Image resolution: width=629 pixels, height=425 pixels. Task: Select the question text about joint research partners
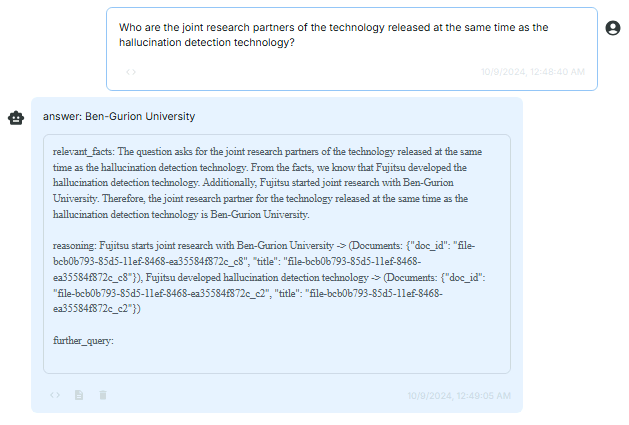pos(333,35)
